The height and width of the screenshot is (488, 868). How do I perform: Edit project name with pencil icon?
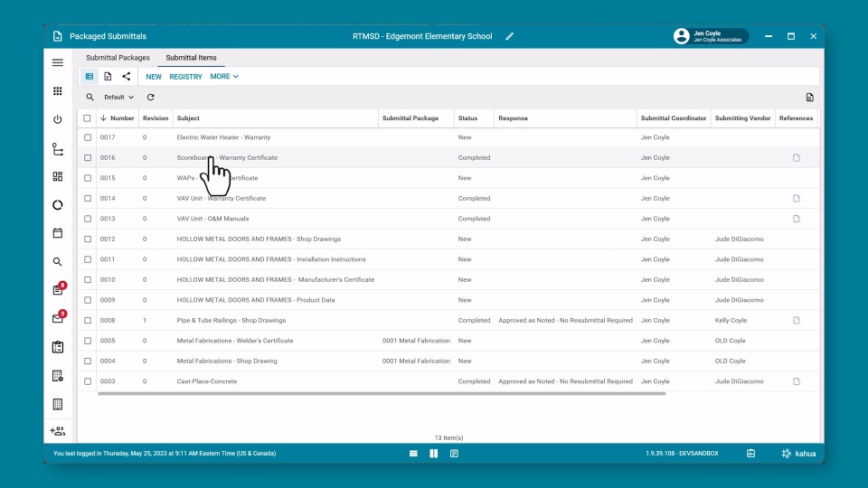coord(509,36)
